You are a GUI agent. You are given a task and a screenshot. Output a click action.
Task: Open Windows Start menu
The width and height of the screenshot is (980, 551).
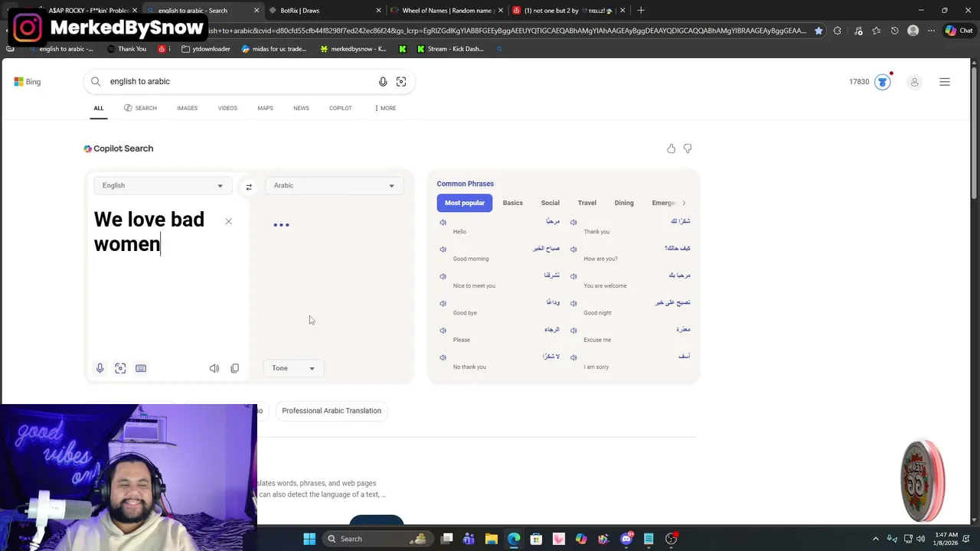309,539
